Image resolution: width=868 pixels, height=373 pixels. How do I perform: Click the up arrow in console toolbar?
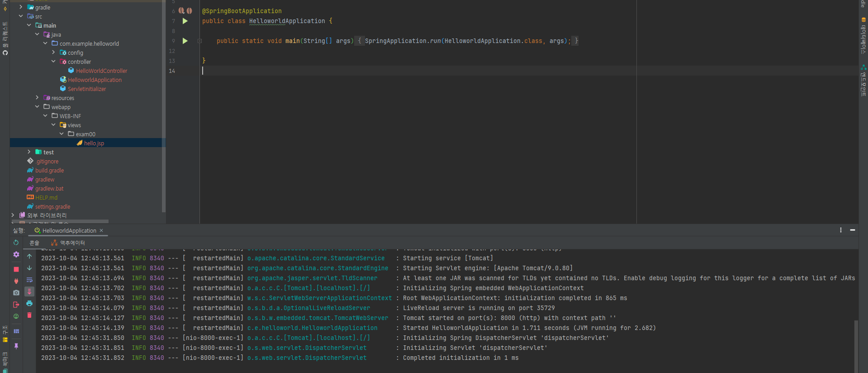click(x=29, y=256)
